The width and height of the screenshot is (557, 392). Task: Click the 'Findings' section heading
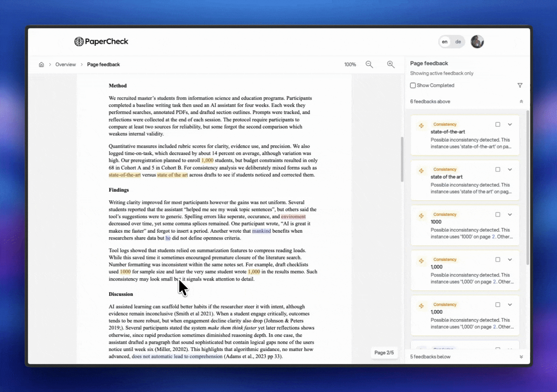pyautogui.click(x=119, y=190)
